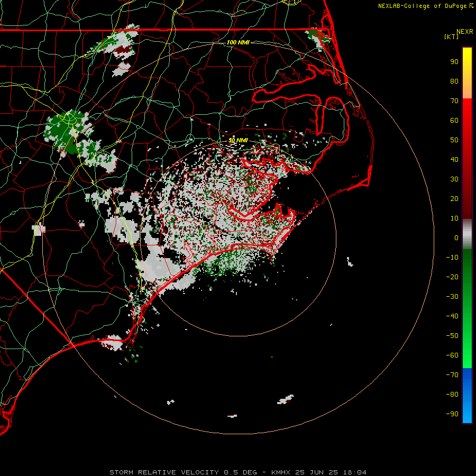The width and height of the screenshot is (476, 476).
Task: Click the "100 NMI" range ring label
Action: pyautogui.click(x=238, y=42)
